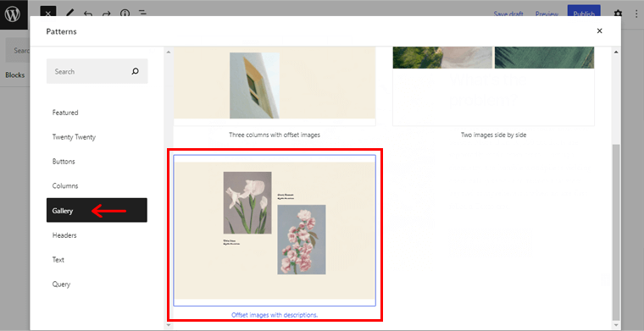Select the Twenty Twenty category
This screenshot has width=644, height=331.
74,137
